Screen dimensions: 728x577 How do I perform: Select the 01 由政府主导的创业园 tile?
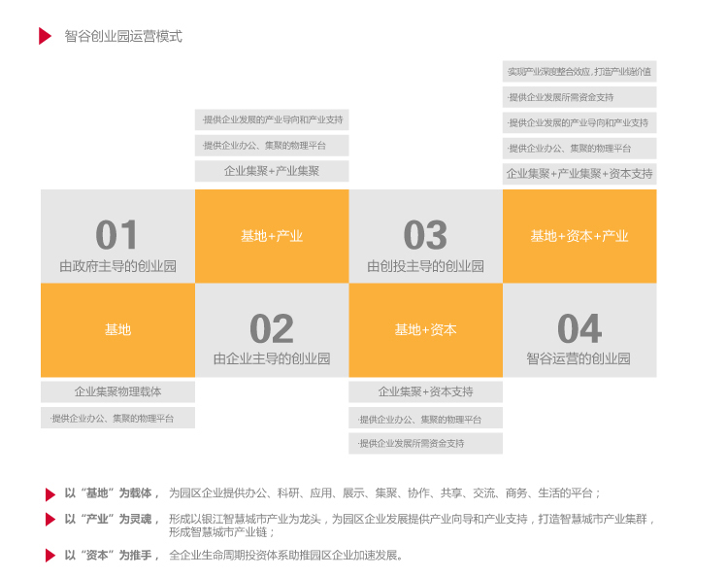coord(117,236)
